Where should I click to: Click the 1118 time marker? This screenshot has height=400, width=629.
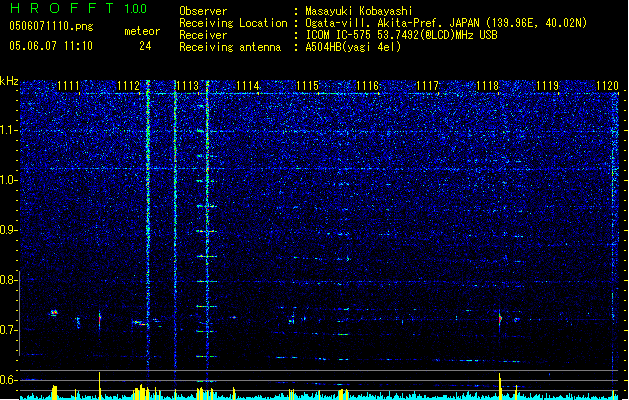487,86
